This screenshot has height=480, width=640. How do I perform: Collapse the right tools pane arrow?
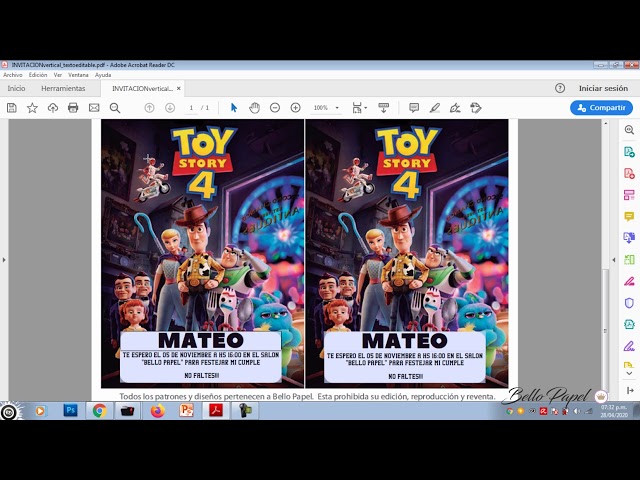613,260
